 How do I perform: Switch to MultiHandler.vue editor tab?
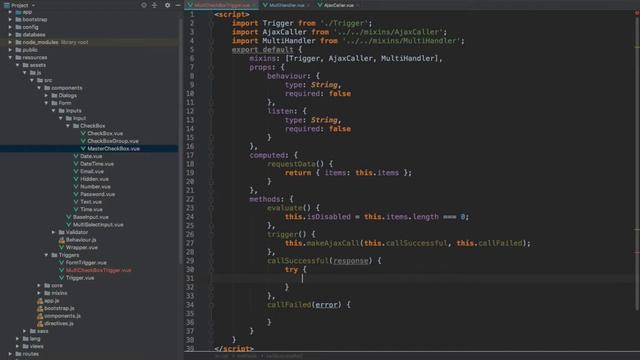click(287, 5)
